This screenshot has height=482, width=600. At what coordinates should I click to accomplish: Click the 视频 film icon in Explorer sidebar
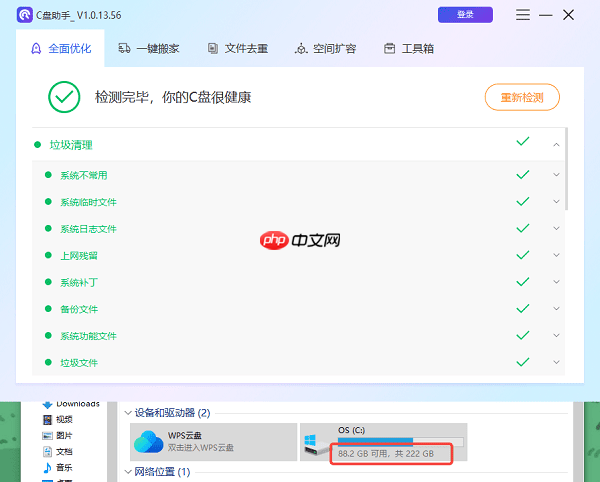[x=47, y=420]
